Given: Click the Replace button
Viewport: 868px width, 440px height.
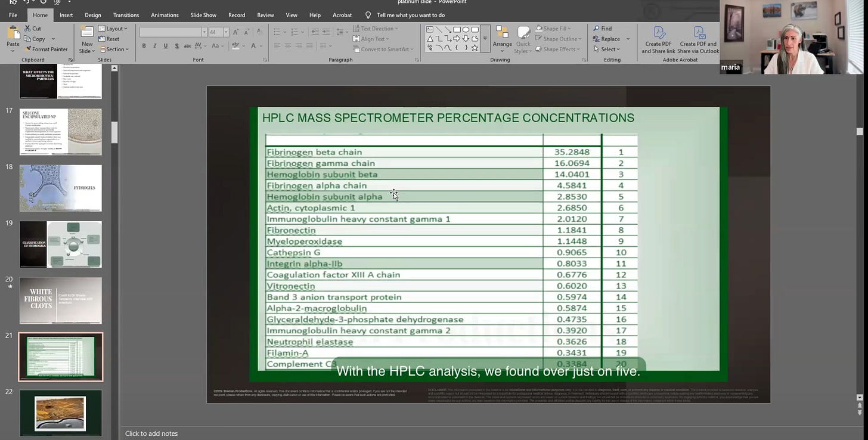Looking at the screenshot, I should tap(607, 39).
